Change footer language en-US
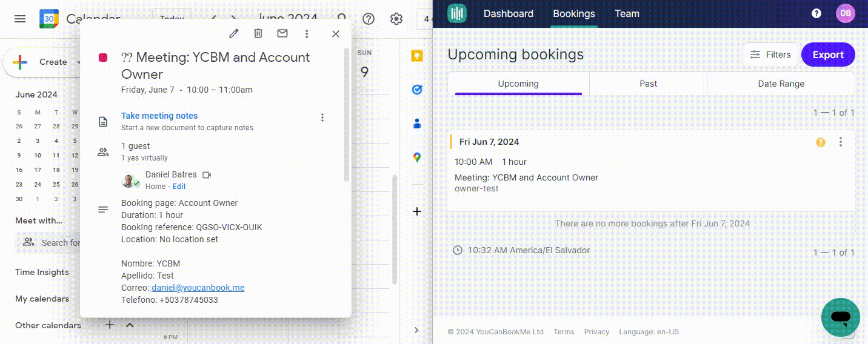This screenshot has height=344, width=868. coord(649,332)
